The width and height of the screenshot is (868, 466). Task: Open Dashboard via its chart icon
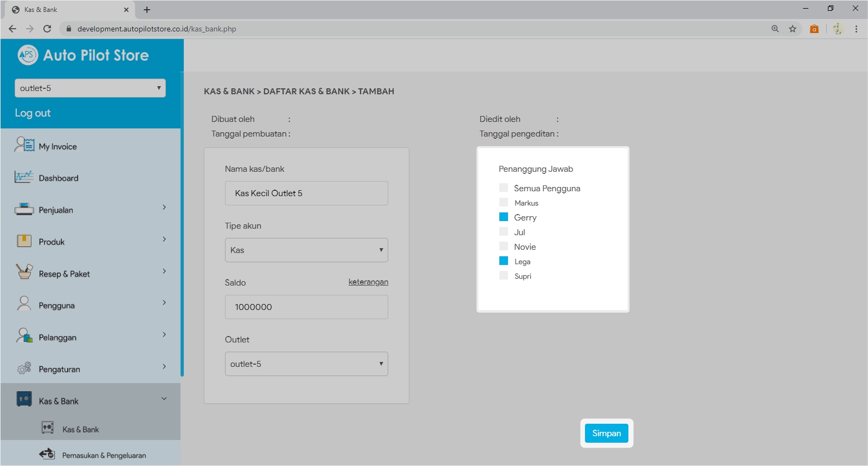tap(24, 177)
